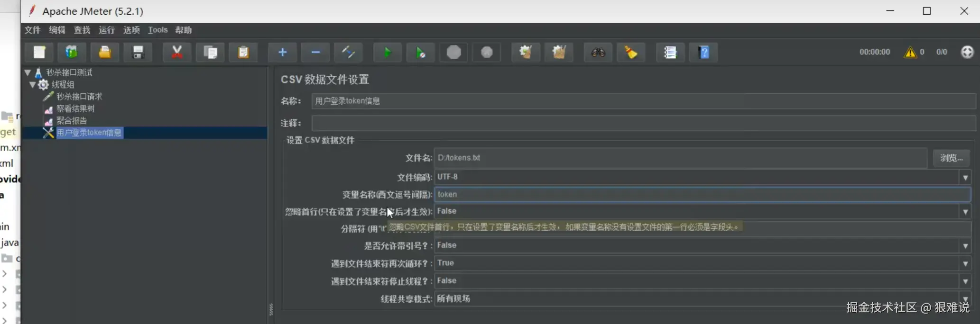This screenshot has height=324, width=980.
Task: Open the 选项 menu
Action: [x=131, y=30]
